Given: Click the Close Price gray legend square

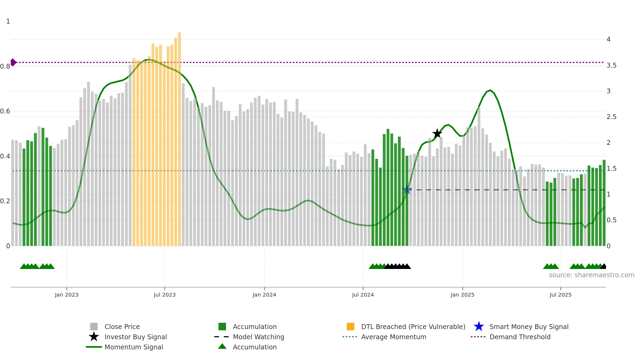Looking at the screenshot, I should coord(94,327).
